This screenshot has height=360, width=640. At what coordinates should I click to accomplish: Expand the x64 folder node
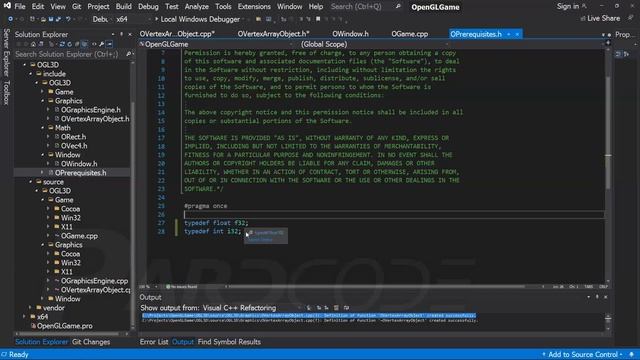click(x=24, y=317)
